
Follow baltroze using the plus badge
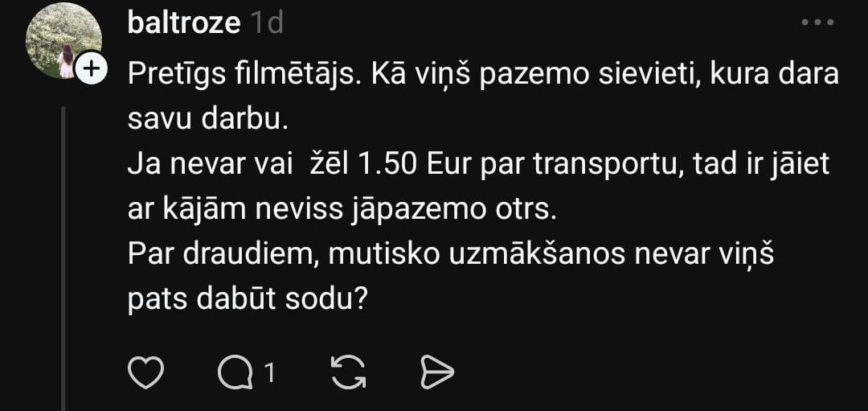(x=91, y=68)
